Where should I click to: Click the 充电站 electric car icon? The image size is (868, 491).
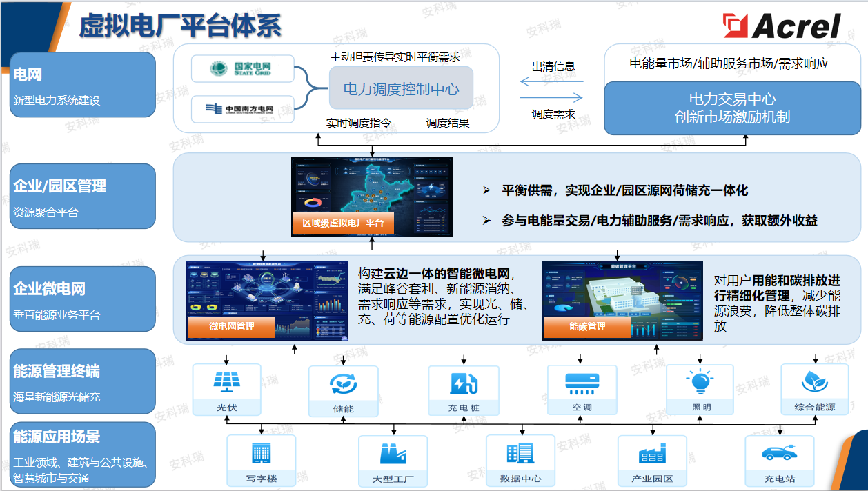[x=779, y=453]
